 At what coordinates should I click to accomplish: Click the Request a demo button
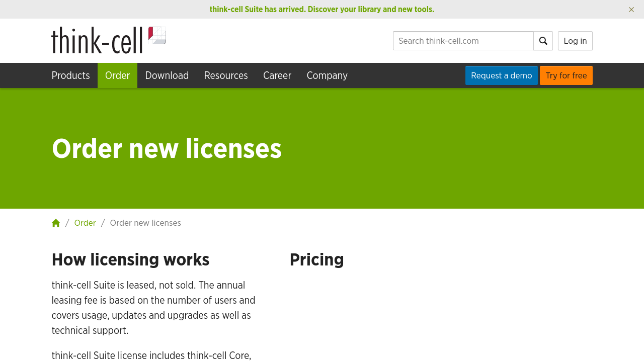(x=501, y=75)
